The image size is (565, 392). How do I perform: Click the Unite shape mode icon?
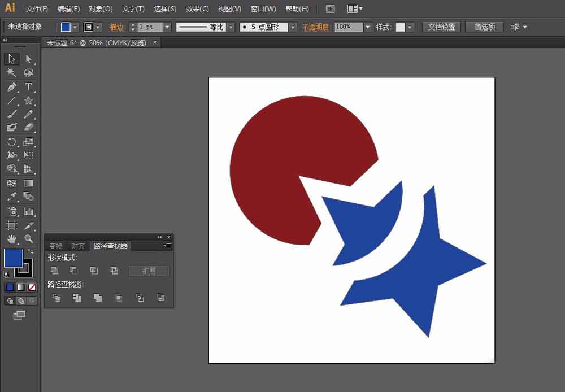[54, 270]
